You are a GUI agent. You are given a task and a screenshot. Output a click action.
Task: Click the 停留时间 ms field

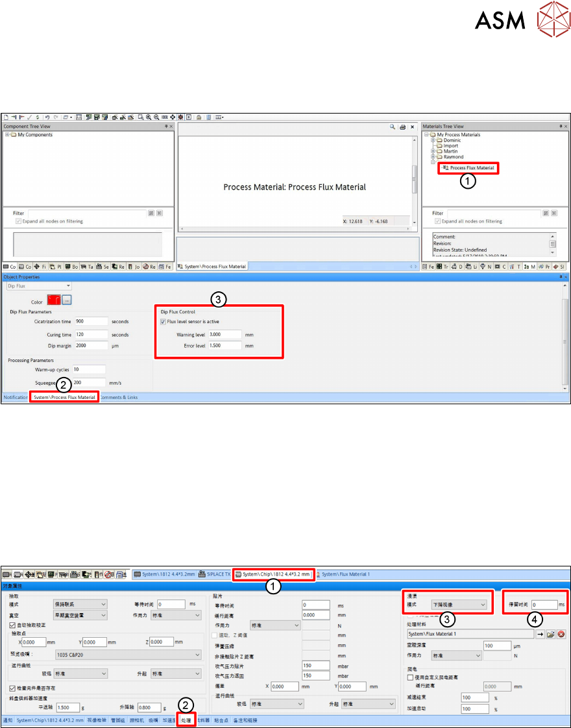[x=544, y=605]
